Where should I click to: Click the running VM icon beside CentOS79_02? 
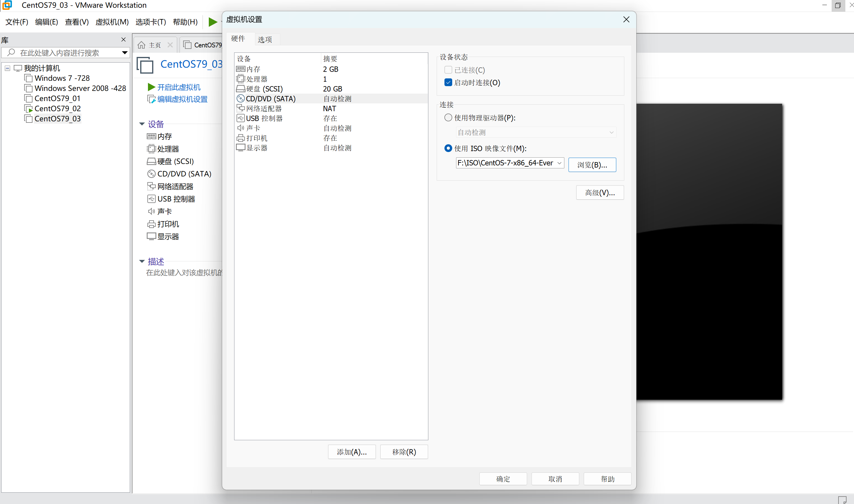click(29, 109)
